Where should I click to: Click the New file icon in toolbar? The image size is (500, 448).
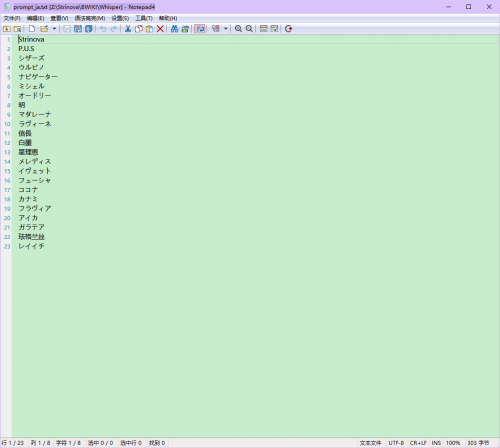pos(32,29)
